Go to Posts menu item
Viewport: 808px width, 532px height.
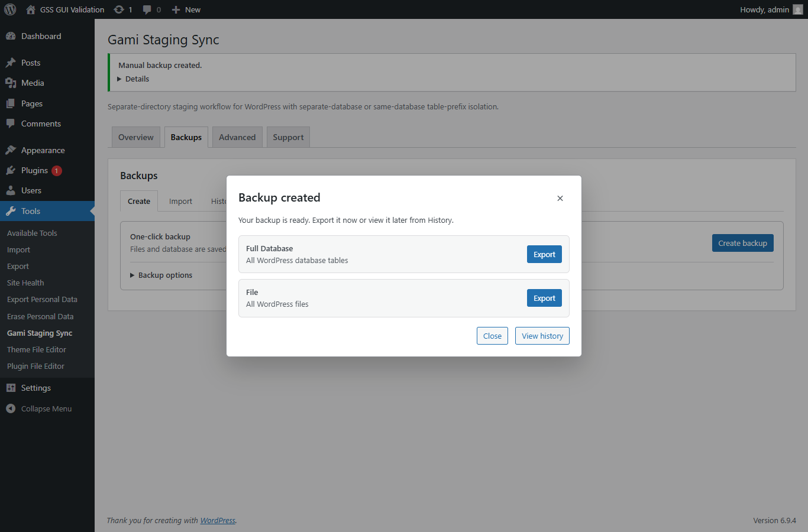pos(31,63)
